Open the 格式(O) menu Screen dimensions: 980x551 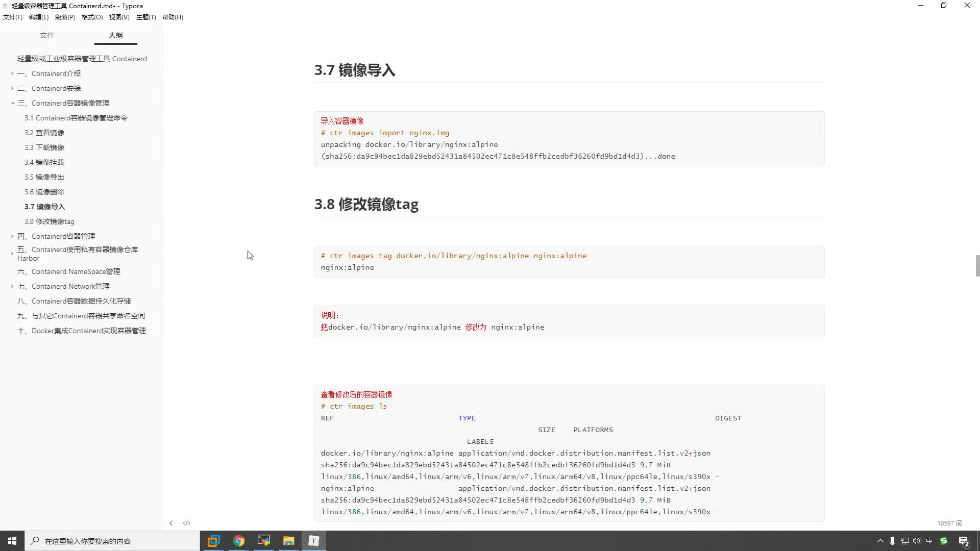click(92, 17)
